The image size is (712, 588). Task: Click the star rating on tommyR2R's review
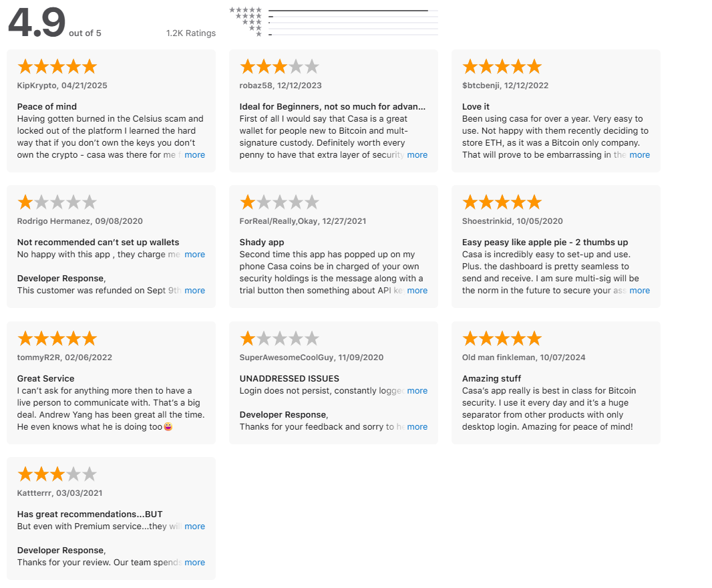57,339
